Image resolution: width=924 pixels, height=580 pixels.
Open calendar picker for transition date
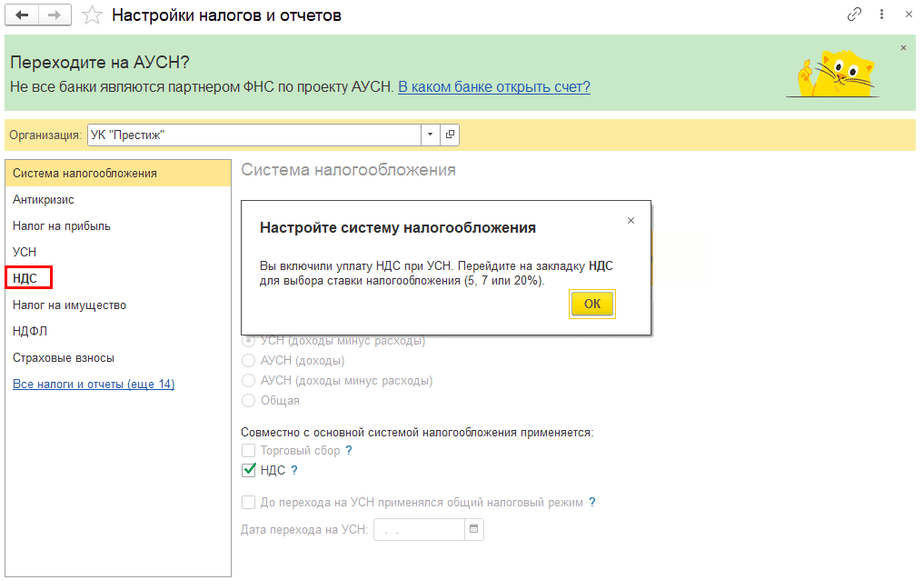tap(473, 528)
